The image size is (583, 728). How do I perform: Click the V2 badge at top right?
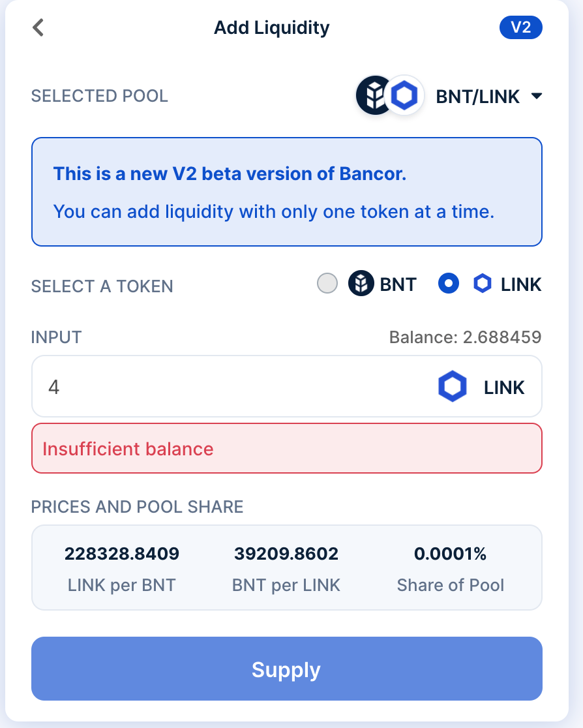[521, 27]
